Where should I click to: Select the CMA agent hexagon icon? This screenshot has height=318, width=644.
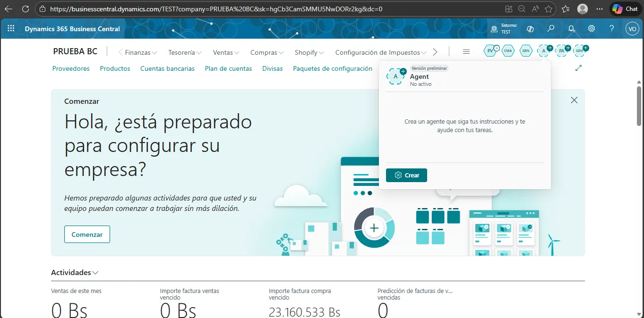[508, 51]
